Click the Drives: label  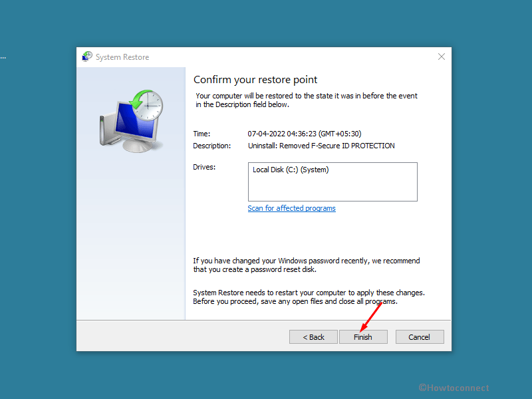pyautogui.click(x=204, y=167)
